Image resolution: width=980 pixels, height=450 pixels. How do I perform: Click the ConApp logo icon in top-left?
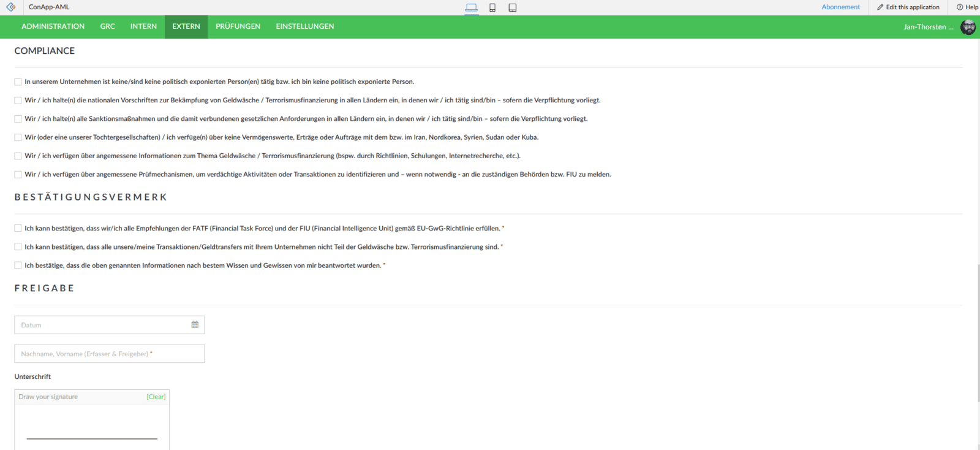(11, 7)
